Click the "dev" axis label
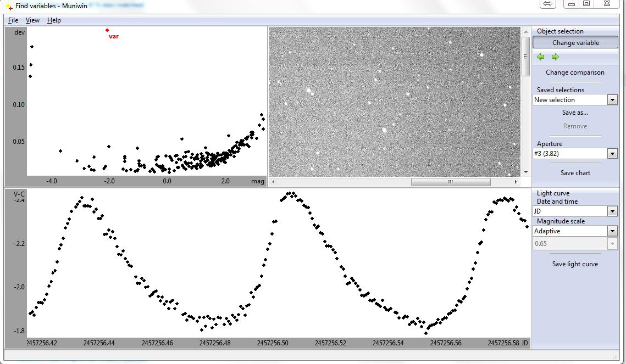This screenshot has height=364, width=626. [x=19, y=32]
